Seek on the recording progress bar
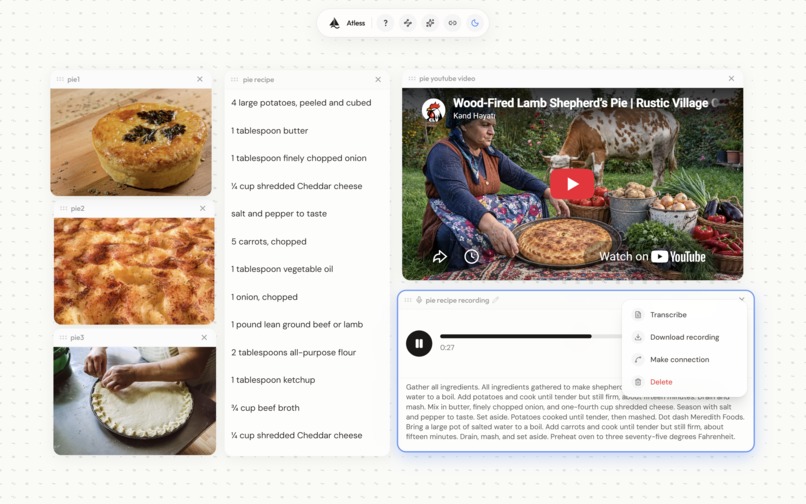Screen dimensions: 806x504 531,336
